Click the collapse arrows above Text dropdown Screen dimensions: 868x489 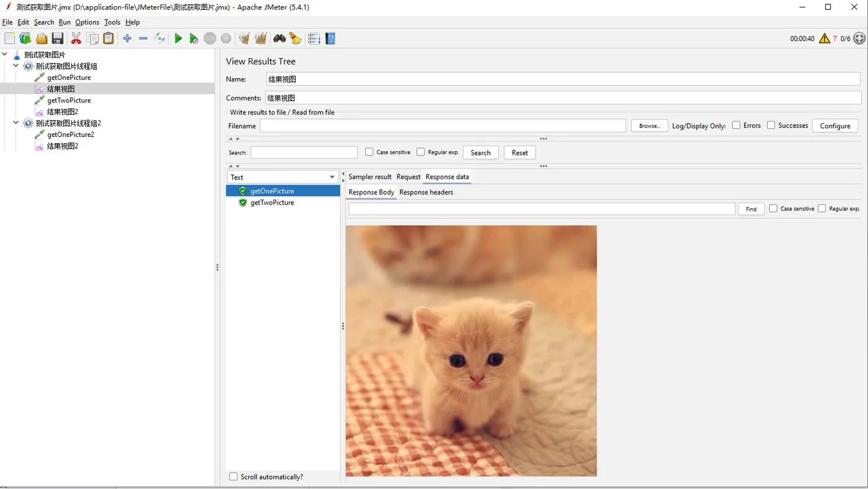234,166
